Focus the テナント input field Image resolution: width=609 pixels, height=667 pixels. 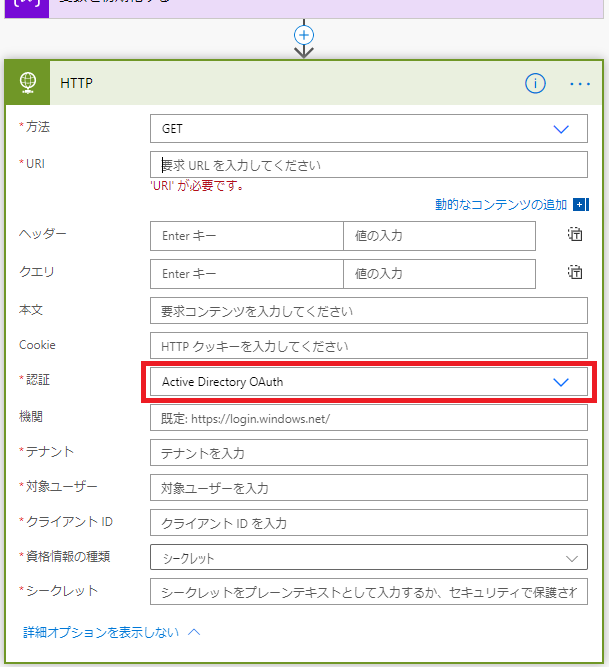click(369, 453)
